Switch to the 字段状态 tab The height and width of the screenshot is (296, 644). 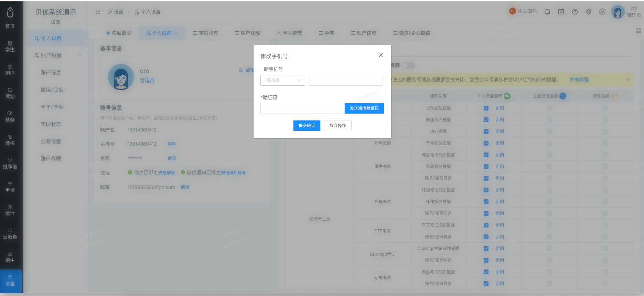[205, 33]
